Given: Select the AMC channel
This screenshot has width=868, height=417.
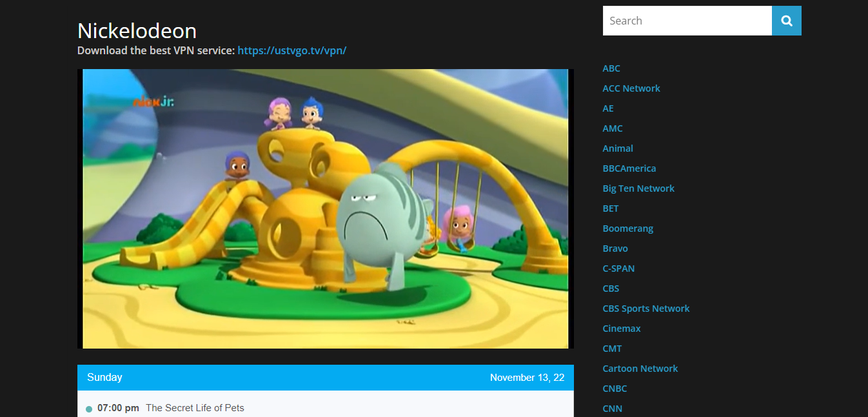Looking at the screenshot, I should click(x=613, y=128).
